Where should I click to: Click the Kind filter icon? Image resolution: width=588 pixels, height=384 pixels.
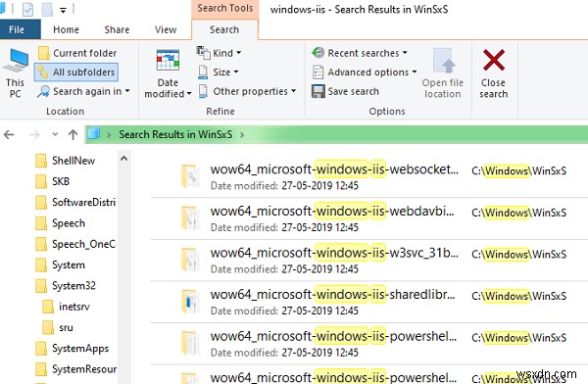click(x=203, y=53)
